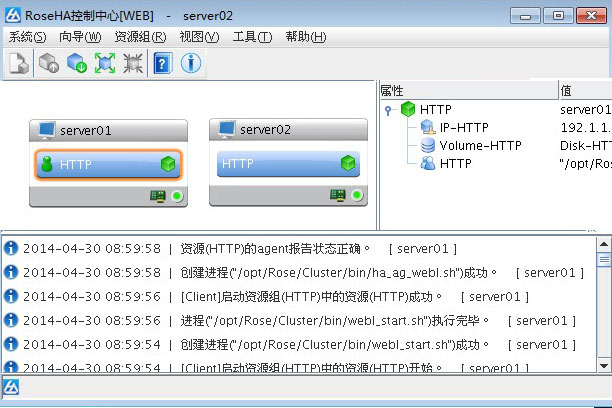Close the RoseHA control center window

(591, 16)
